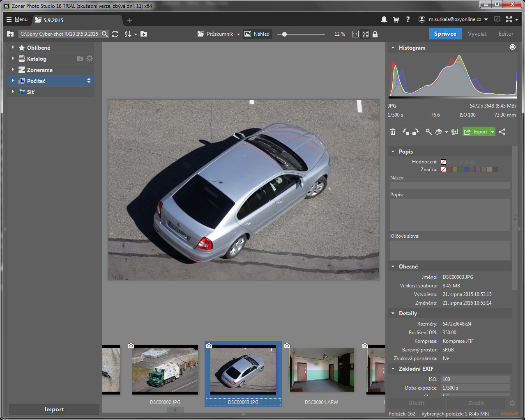
Task: Click the shopping cart icon
Action: [x=396, y=19]
